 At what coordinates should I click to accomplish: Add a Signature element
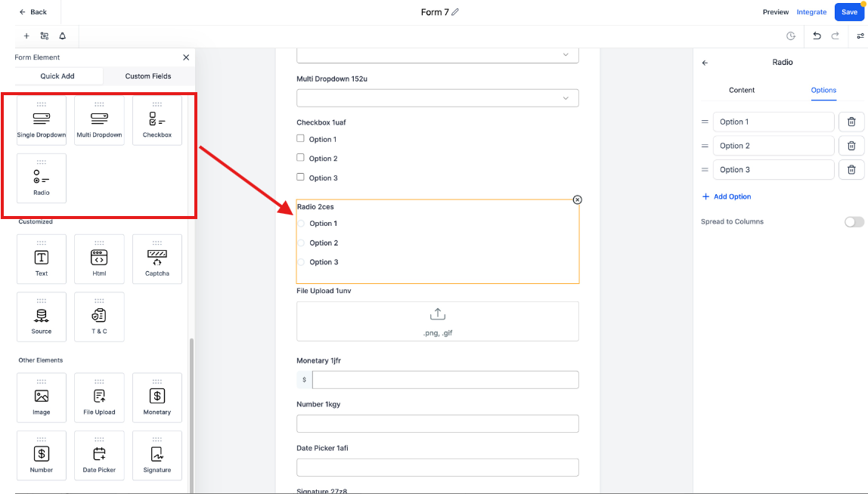click(x=157, y=455)
